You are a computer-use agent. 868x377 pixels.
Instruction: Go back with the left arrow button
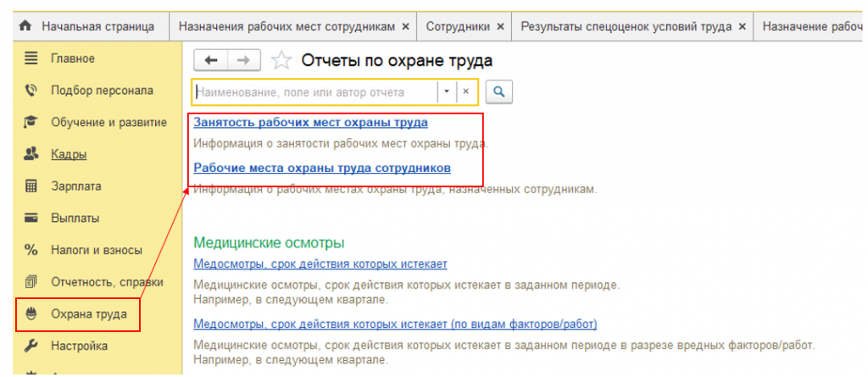211,61
